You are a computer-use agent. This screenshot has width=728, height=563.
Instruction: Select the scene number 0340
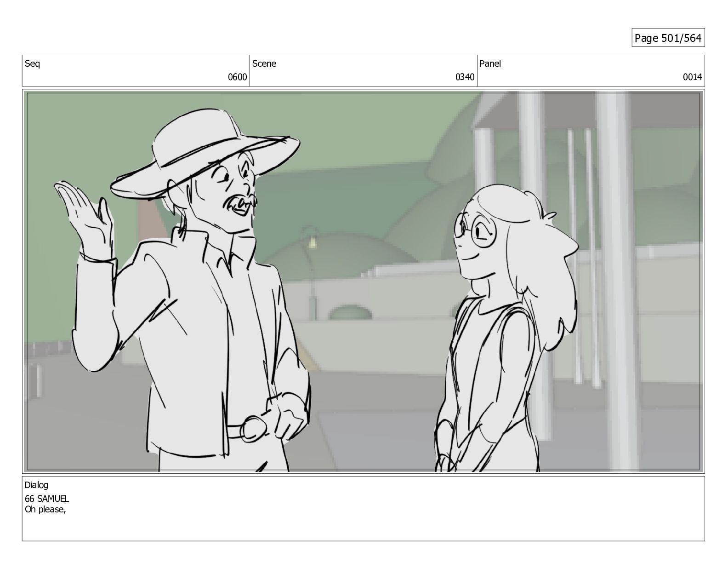(465, 77)
